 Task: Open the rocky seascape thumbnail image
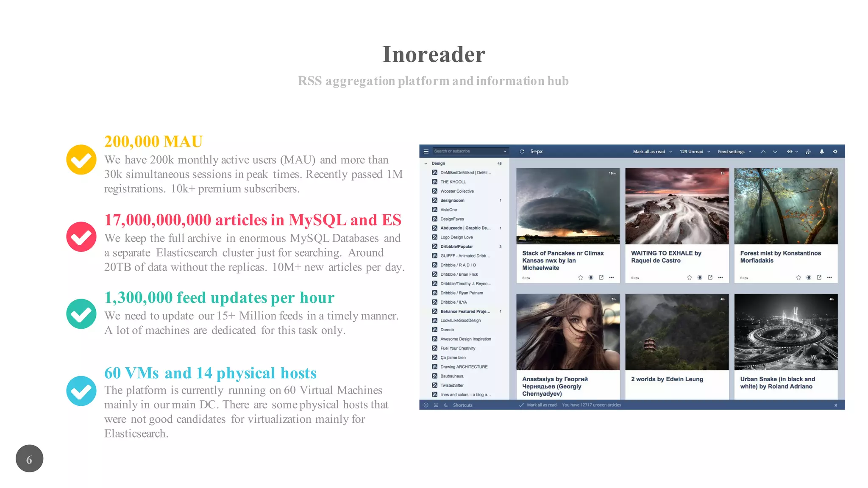pyautogui.click(x=677, y=206)
